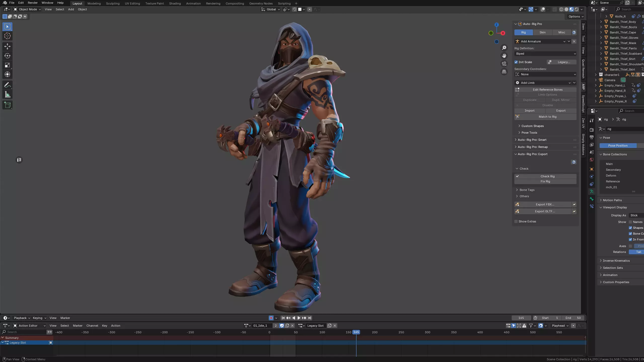The height and width of the screenshot is (362, 644).
Task: Open Object Mode dropdown
Action: pos(27,9)
